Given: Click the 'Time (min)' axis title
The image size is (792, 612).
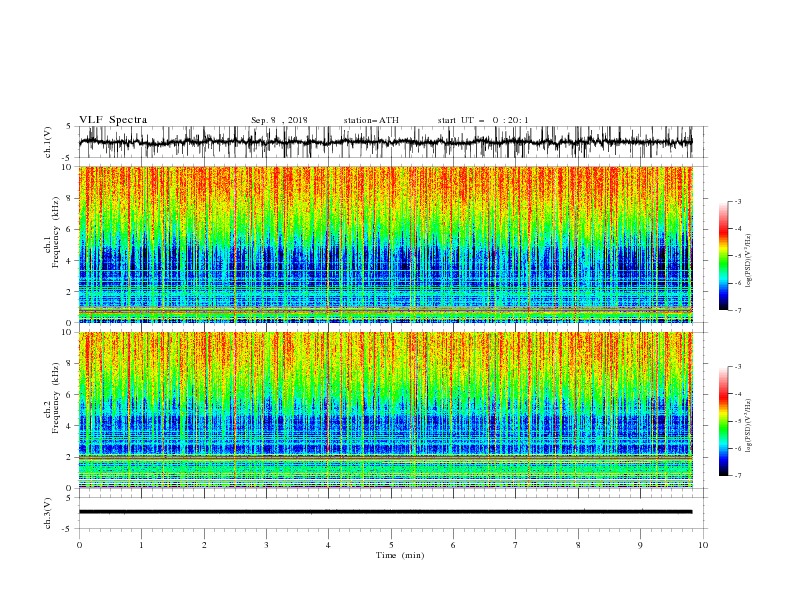Looking at the screenshot, I should 400,555.
